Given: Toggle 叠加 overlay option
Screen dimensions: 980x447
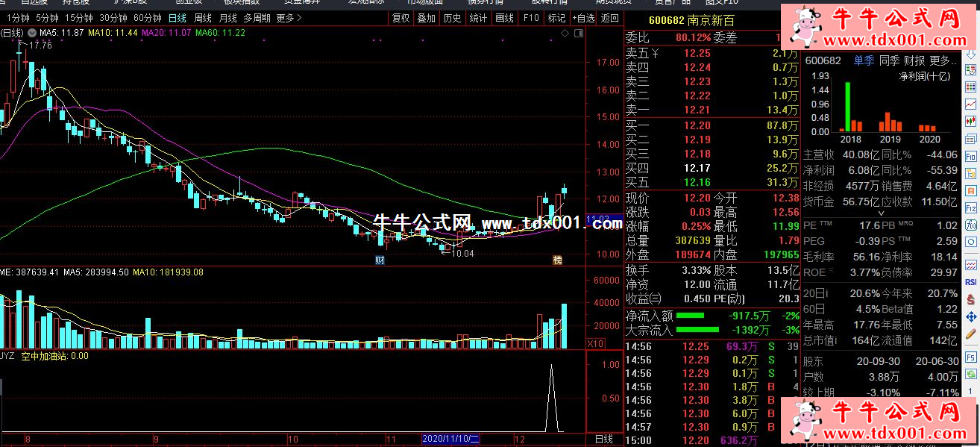Looking at the screenshot, I should point(426,18).
